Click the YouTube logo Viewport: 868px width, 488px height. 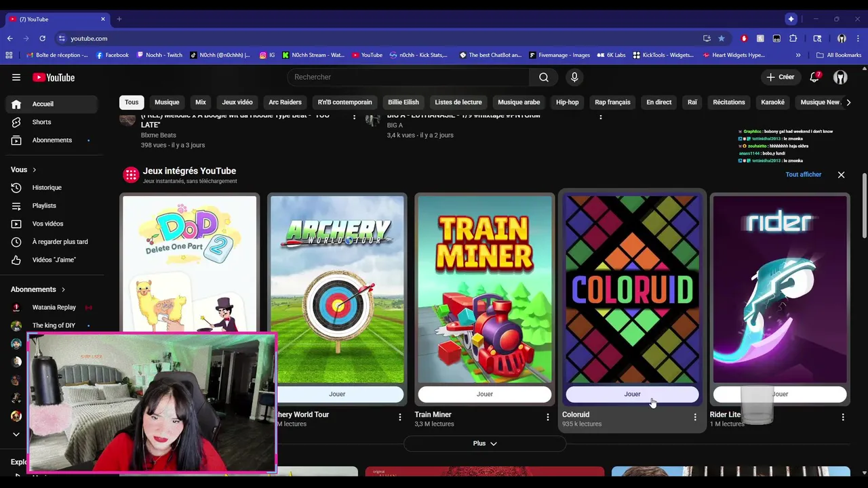pos(54,77)
